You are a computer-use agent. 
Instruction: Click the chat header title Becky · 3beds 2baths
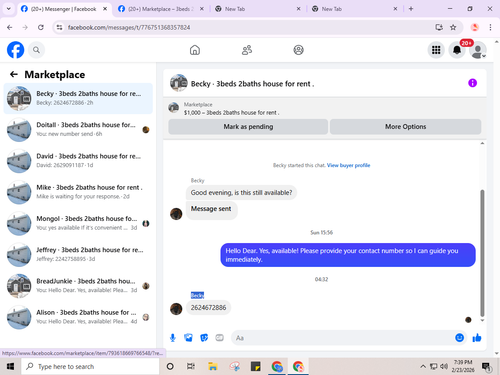(252, 84)
